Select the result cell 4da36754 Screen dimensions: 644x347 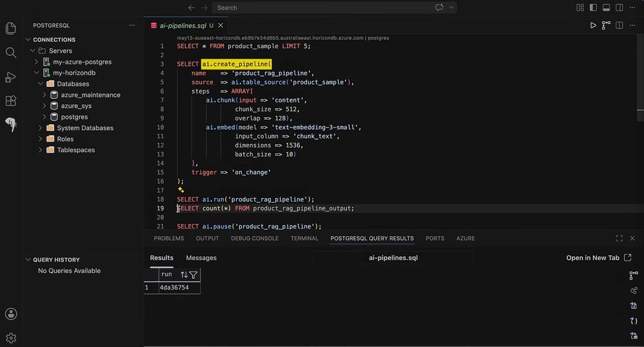(x=179, y=288)
